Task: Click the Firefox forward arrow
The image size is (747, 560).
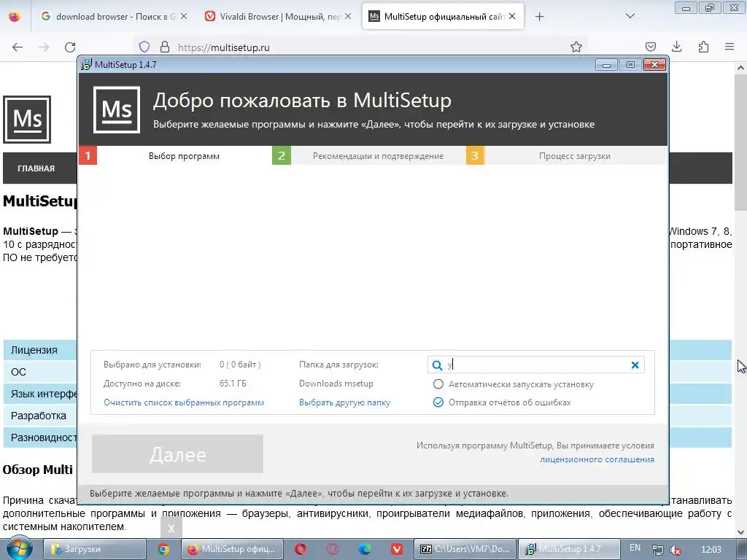Action: 44,47
